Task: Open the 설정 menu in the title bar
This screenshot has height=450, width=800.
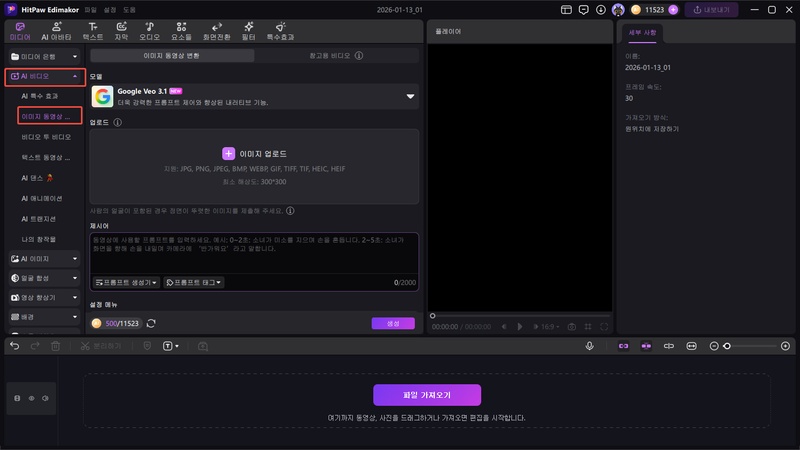Action: point(110,10)
